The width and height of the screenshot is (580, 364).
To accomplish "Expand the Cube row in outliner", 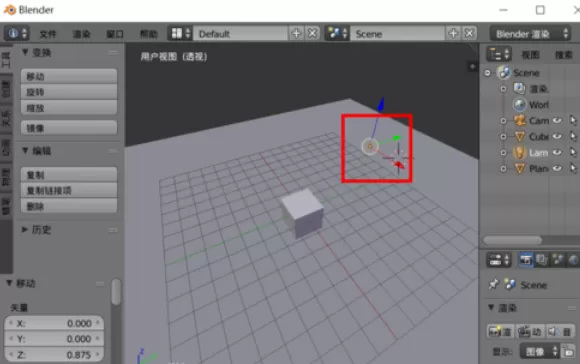I will [503, 136].
